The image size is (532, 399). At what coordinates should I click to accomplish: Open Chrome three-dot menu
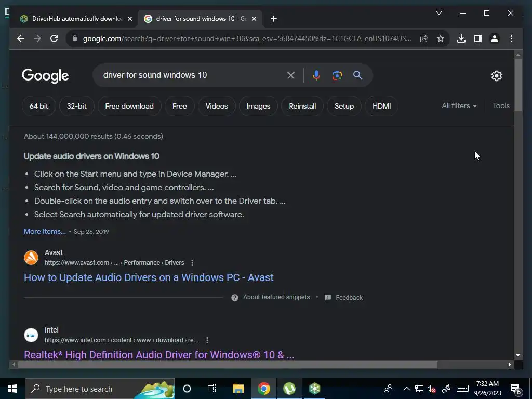coord(511,38)
